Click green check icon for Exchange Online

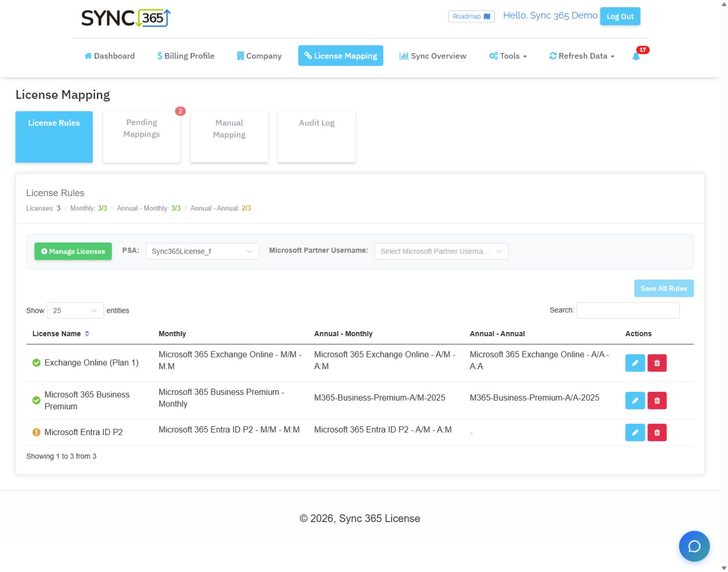[36, 363]
